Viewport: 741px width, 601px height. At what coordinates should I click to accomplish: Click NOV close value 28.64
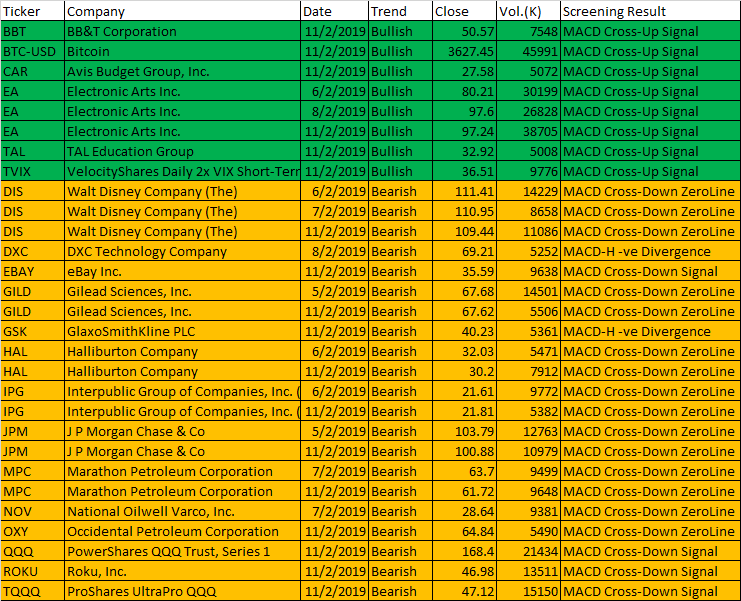[x=465, y=511]
